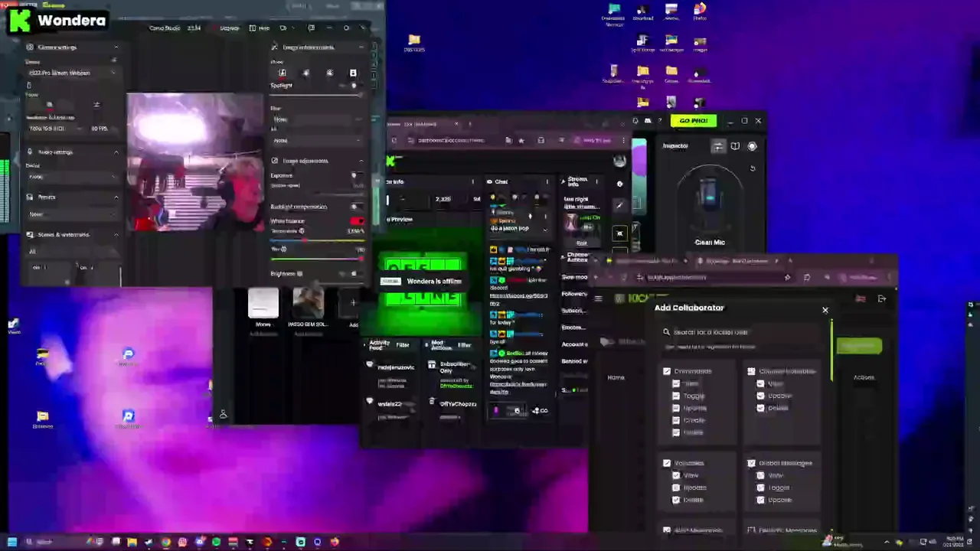980x551 pixels.
Task: Select the Spotlight enhancement icon in Camo
Action: [x=282, y=73]
